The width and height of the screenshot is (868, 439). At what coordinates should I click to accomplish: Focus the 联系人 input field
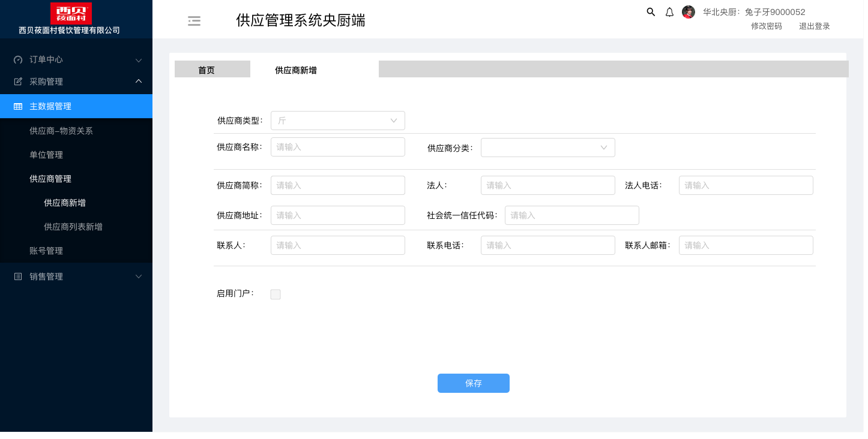tap(338, 245)
